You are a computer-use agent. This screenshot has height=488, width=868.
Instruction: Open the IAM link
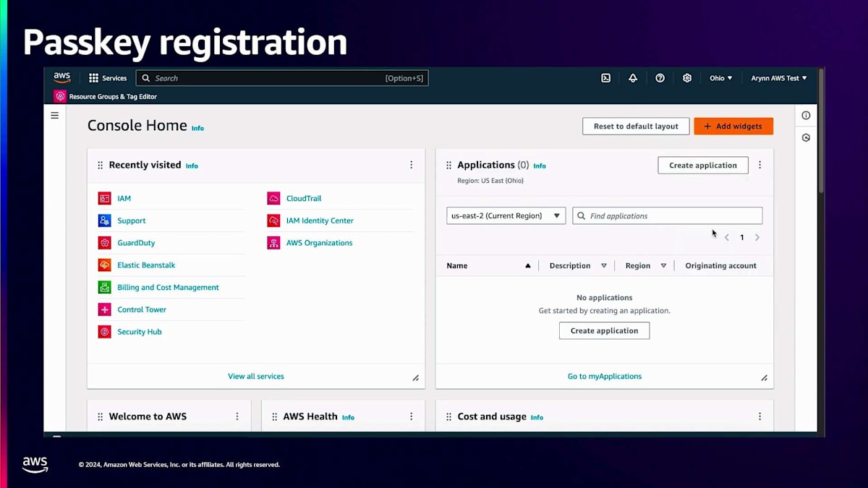[124, 198]
